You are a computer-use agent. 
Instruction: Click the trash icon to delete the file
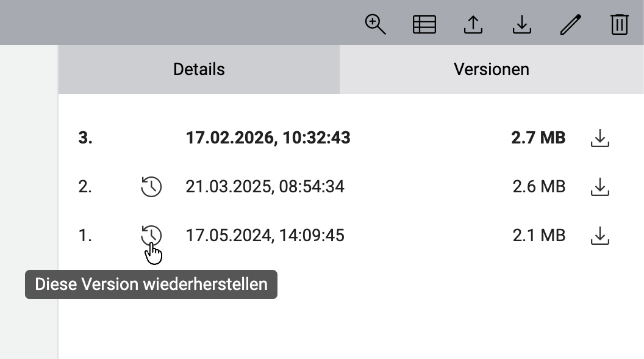pos(619,24)
